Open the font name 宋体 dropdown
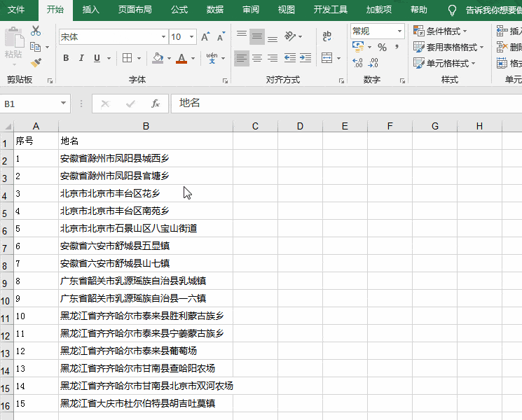The height and width of the screenshot is (420, 522). 163,37
